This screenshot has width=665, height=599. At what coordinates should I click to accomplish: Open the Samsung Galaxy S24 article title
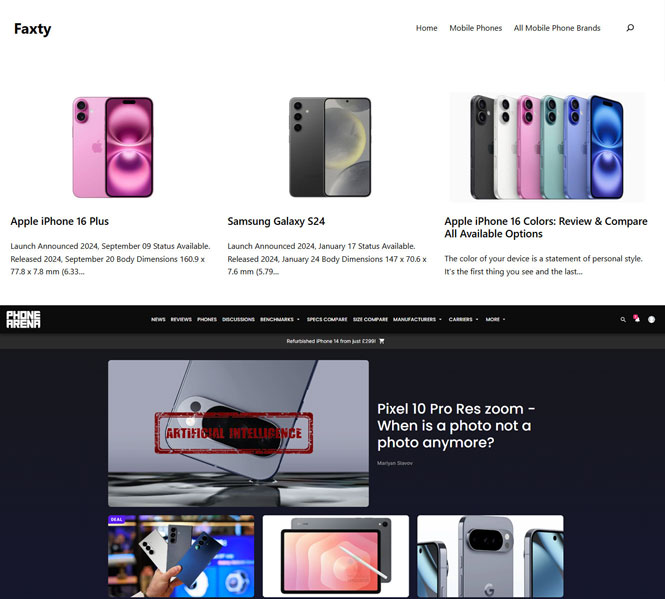click(x=276, y=221)
